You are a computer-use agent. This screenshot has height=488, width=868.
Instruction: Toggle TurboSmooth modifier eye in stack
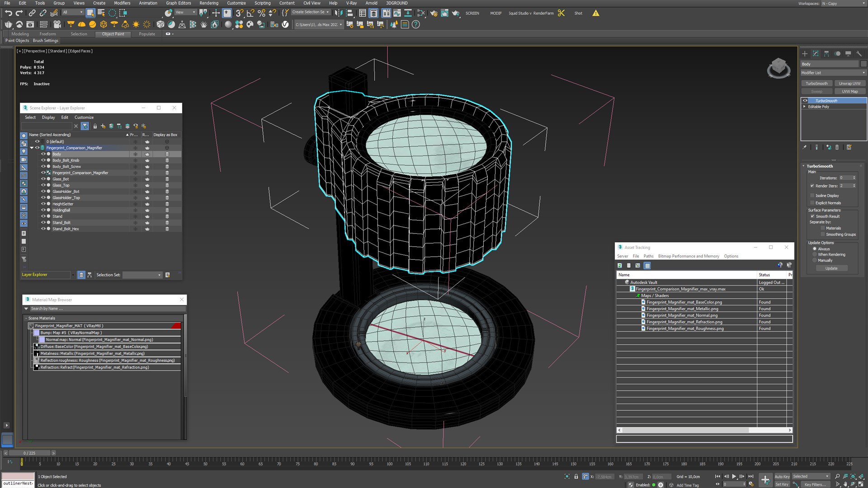(x=805, y=101)
